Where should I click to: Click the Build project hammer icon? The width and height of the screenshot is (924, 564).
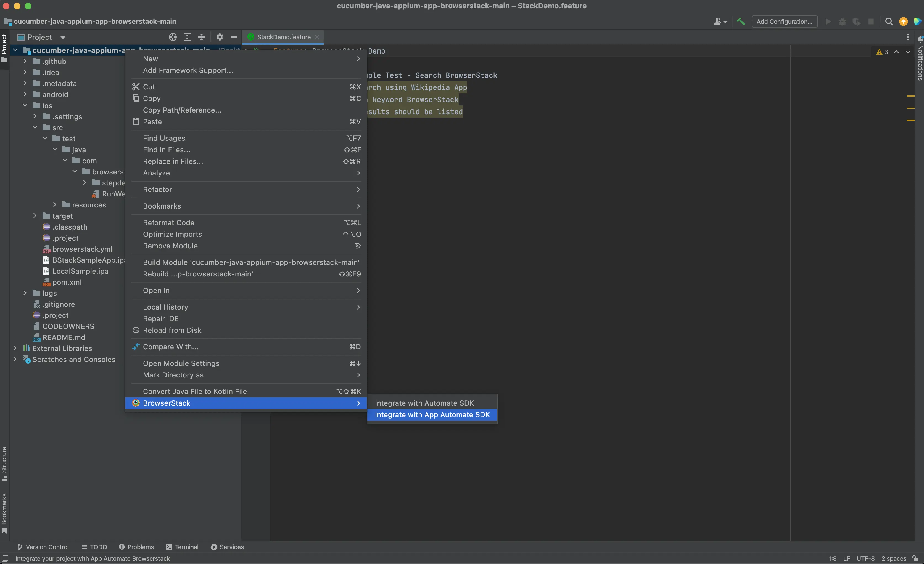coord(741,21)
